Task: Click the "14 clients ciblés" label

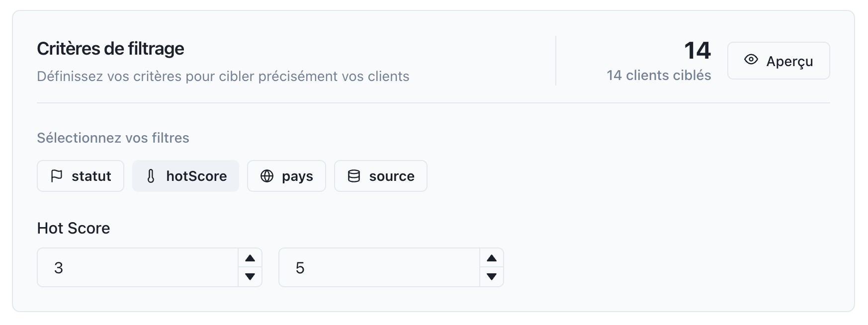Action: point(659,76)
